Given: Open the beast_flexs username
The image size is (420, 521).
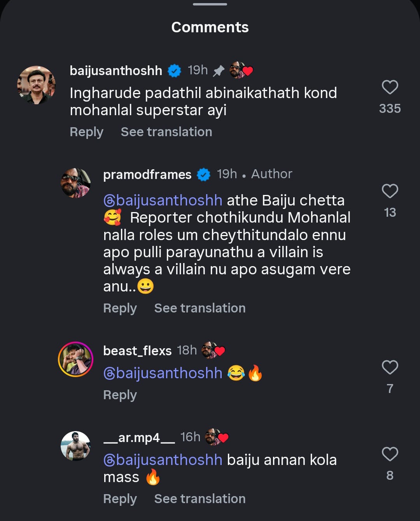Looking at the screenshot, I should [x=137, y=351].
